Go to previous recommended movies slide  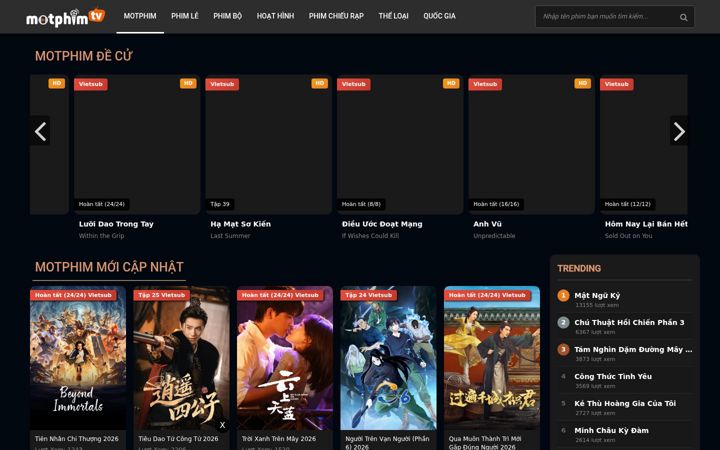tap(40, 131)
